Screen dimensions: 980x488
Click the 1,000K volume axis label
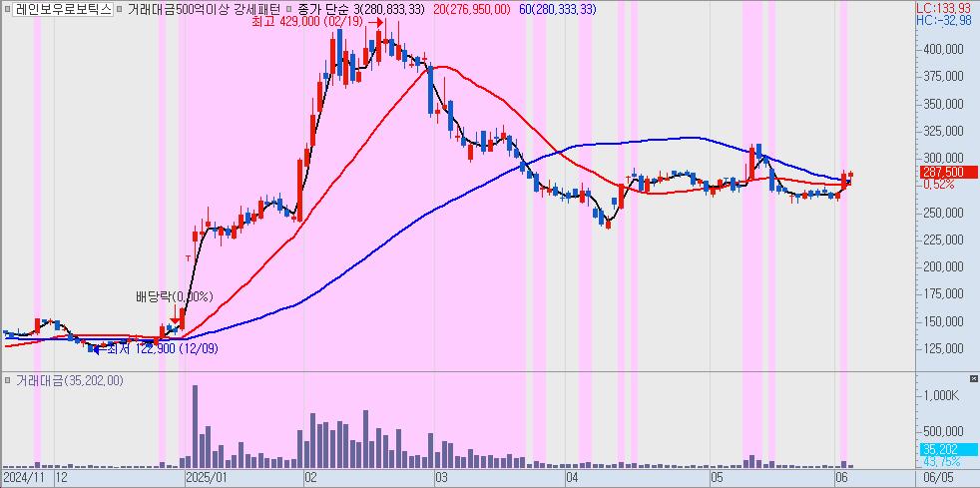942,395
